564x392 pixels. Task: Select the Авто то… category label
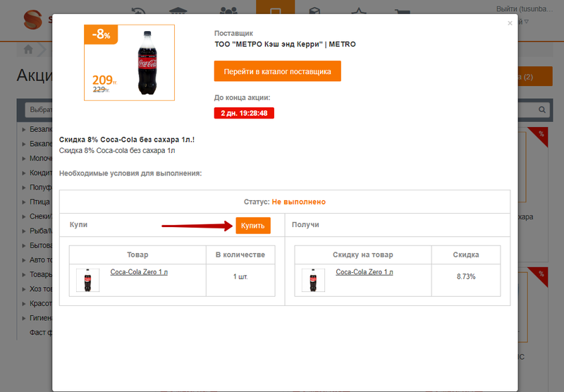pyautogui.click(x=41, y=259)
